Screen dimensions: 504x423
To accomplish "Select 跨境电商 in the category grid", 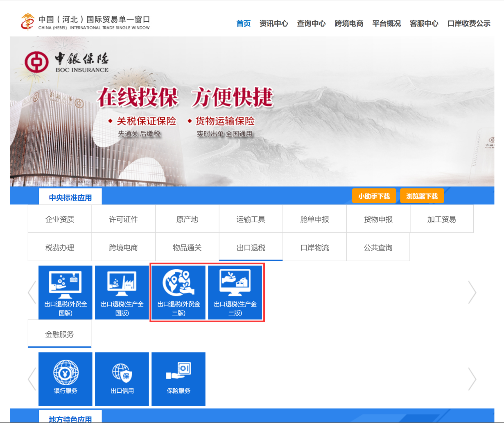I will pyautogui.click(x=124, y=248).
